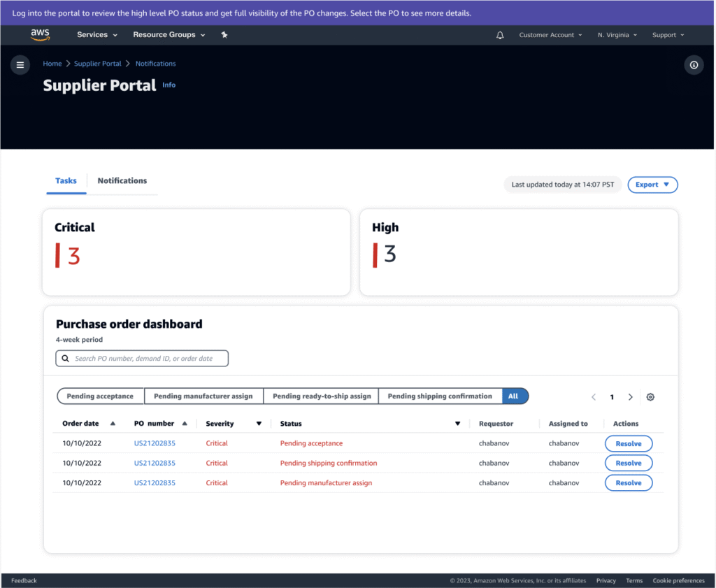Open the Export dropdown button
The width and height of the screenshot is (716, 588).
(x=652, y=185)
